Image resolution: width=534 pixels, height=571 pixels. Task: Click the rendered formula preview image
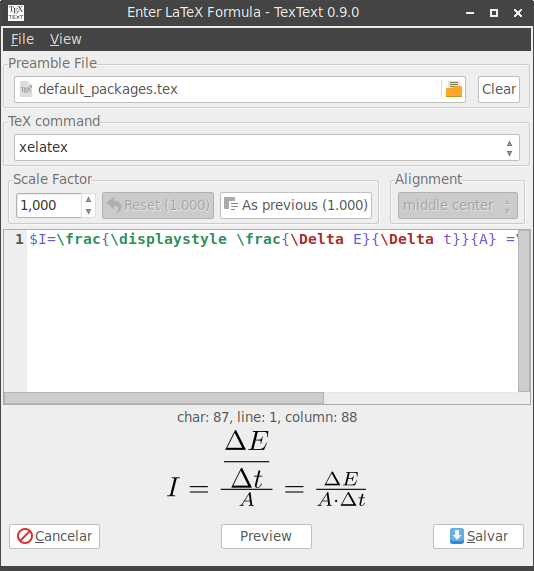[x=266, y=469]
